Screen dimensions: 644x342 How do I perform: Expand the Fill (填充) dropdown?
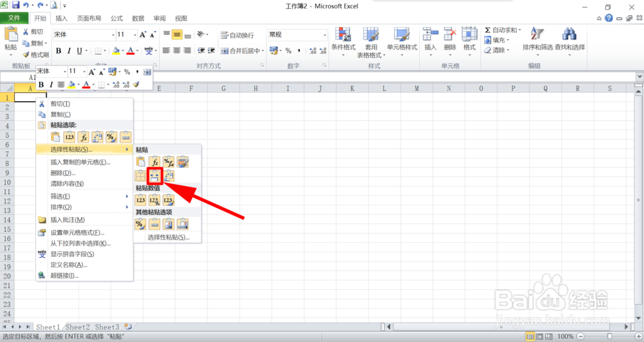tap(507, 40)
